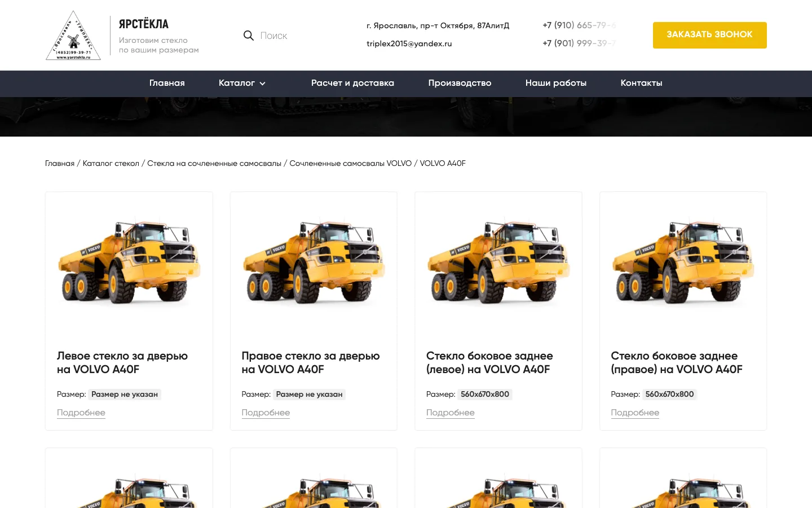Open the Левое стекло за дверью title
The image size is (812, 508).
pyautogui.click(x=122, y=362)
